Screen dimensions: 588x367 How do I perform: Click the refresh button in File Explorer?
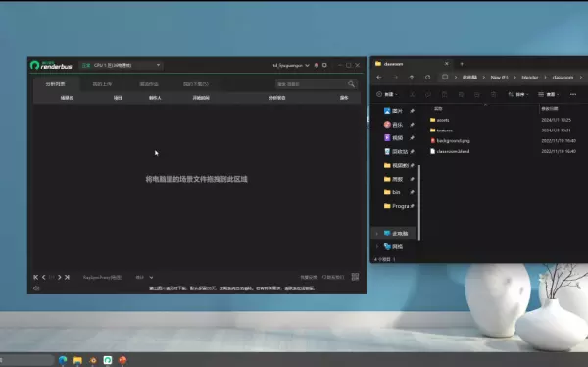(x=427, y=77)
